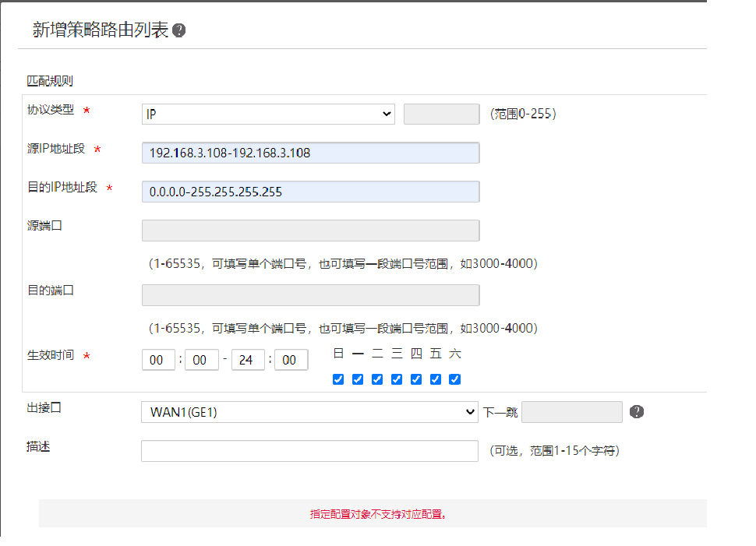Click the 协议类型 label
The width and height of the screenshot is (756, 546).
click(51, 110)
